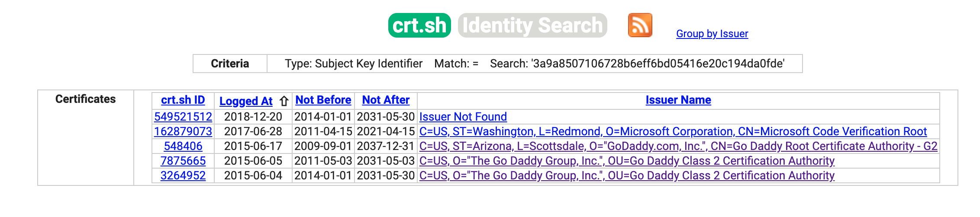Sort certificates by Logged At column

tap(246, 101)
